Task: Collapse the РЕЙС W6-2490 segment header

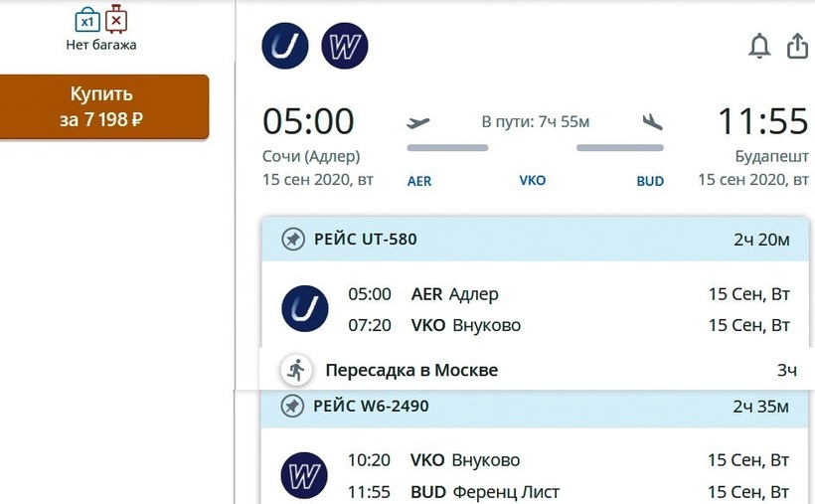Action: coord(535,407)
